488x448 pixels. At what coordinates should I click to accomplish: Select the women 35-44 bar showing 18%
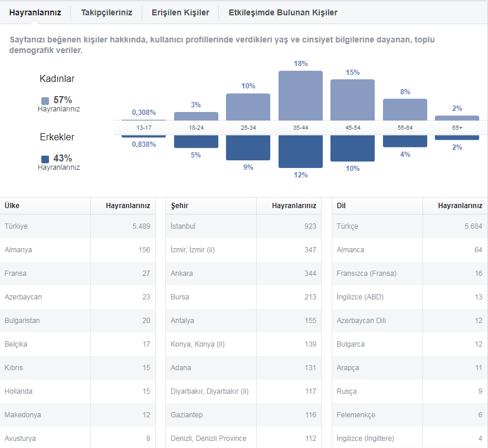[x=300, y=95]
